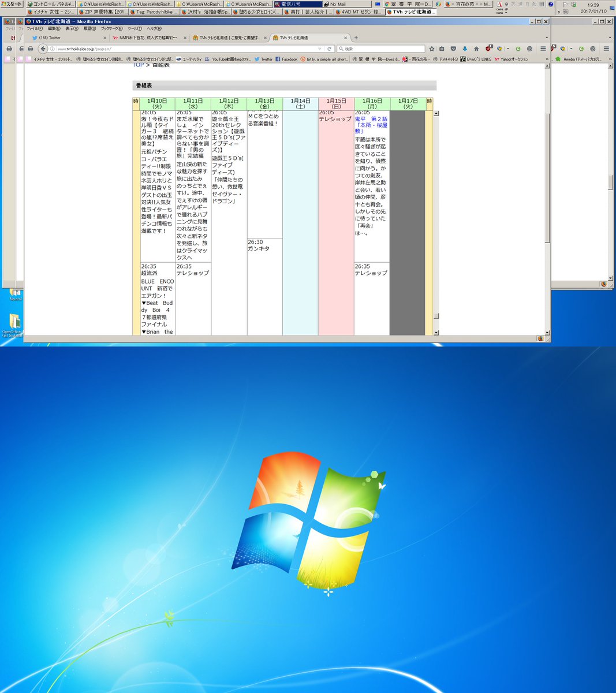The image size is (616, 693).
Task: Click the Windows スタート button
Action: click(12, 4)
